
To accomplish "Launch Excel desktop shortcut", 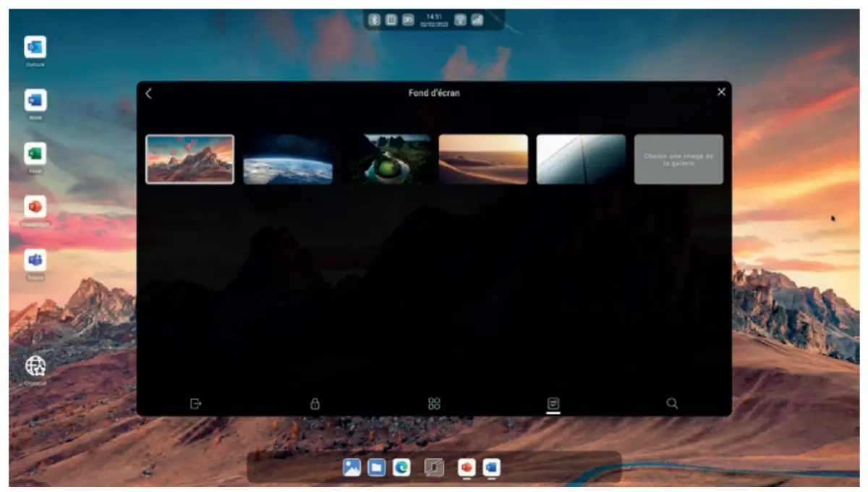I will pyautogui.click(x=35, y=153).
